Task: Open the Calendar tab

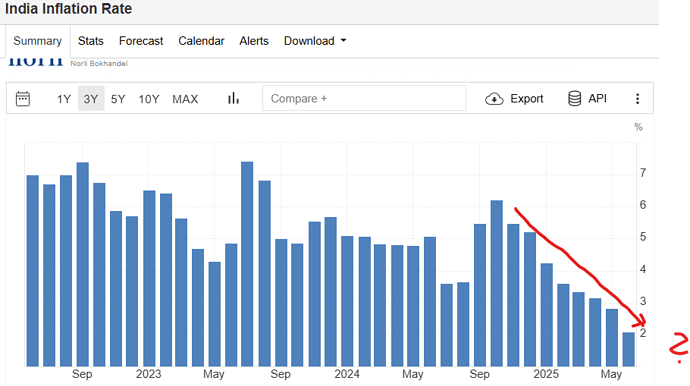Action: [x=201, y=41]
